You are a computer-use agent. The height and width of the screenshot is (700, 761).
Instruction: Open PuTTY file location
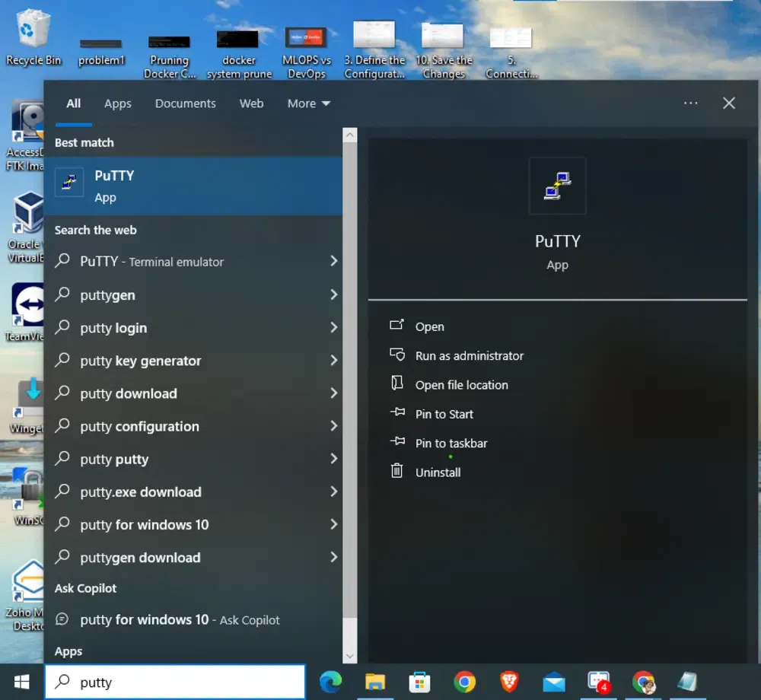462,385
